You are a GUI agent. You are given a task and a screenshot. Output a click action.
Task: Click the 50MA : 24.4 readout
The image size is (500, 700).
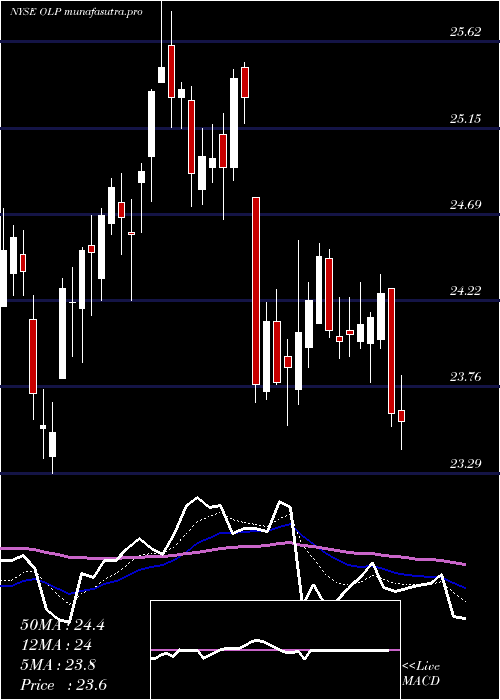pos(62,625)
